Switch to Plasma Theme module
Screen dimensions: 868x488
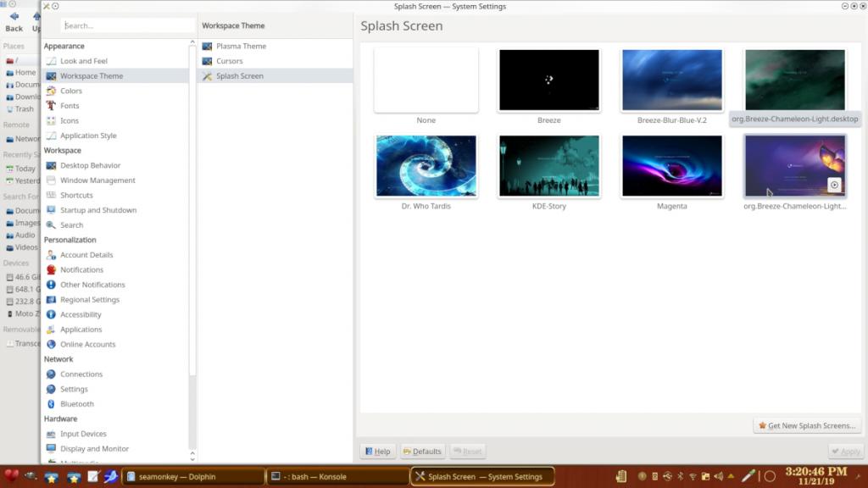(241, 46)
